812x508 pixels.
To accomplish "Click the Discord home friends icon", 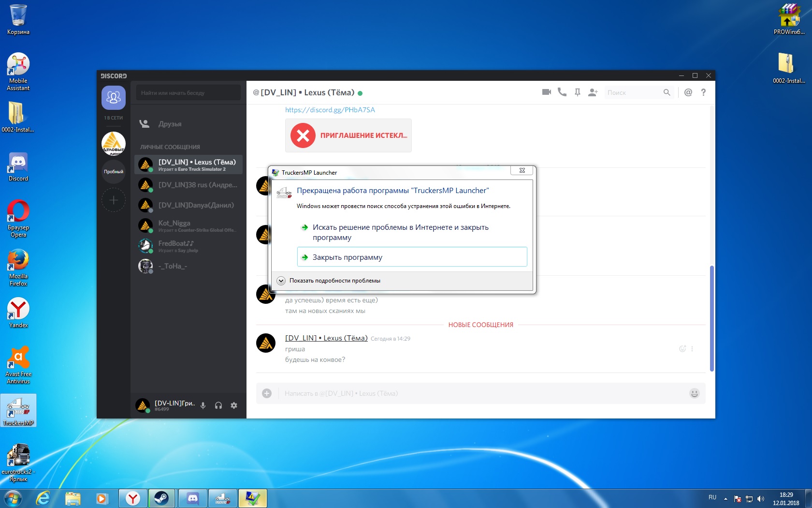I will [x=114, y=98].
